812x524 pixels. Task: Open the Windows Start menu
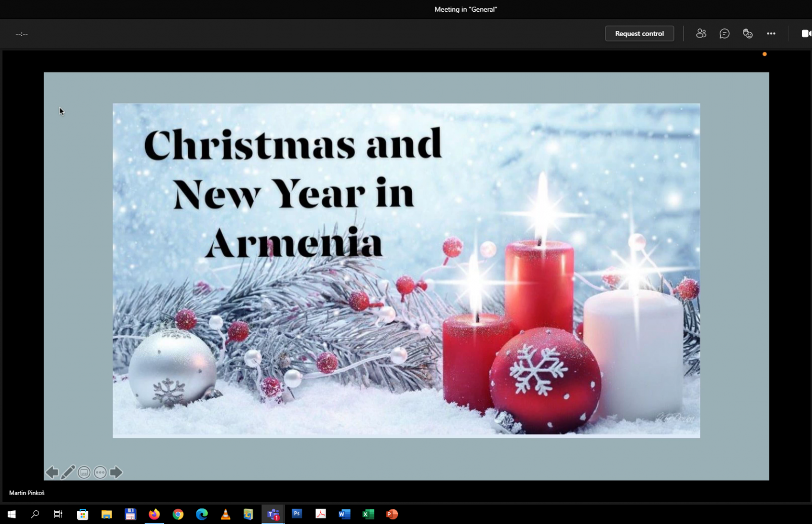(11, 514)
